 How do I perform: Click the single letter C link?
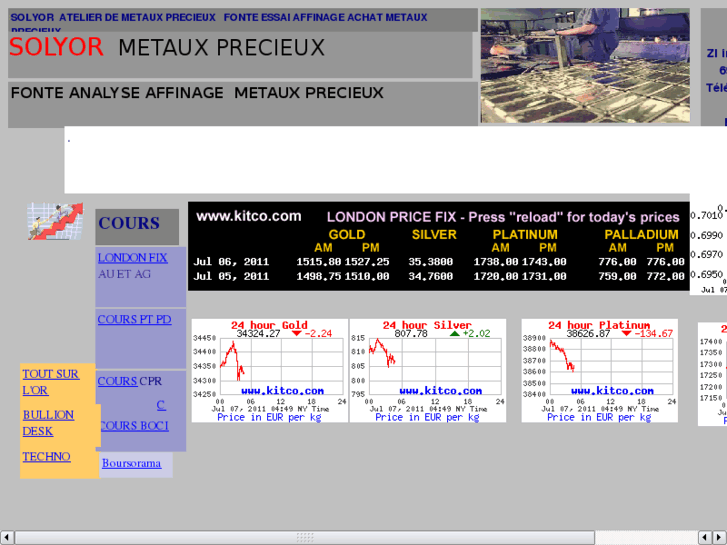pyautogui.click(x=161, y=405)
